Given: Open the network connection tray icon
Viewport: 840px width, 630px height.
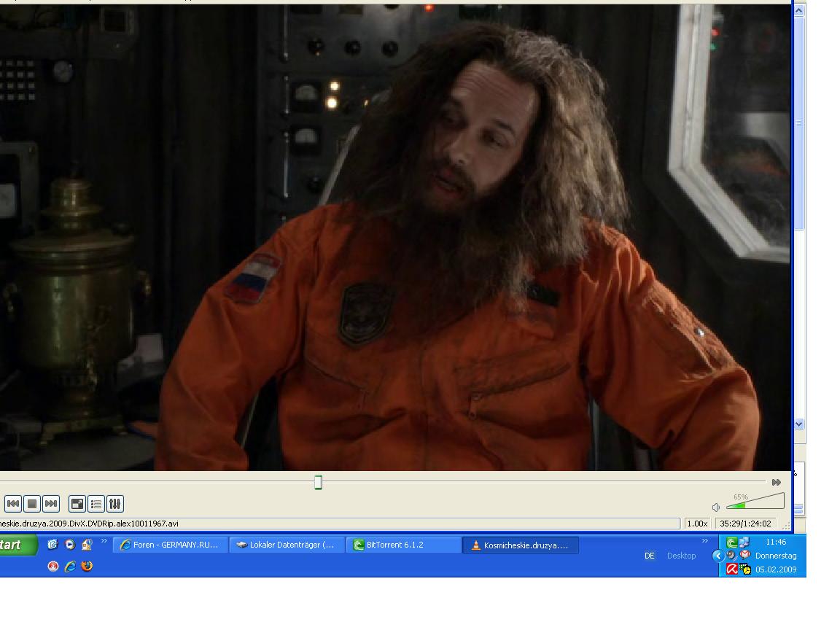Looking at the screenshot, I should 744,542.
